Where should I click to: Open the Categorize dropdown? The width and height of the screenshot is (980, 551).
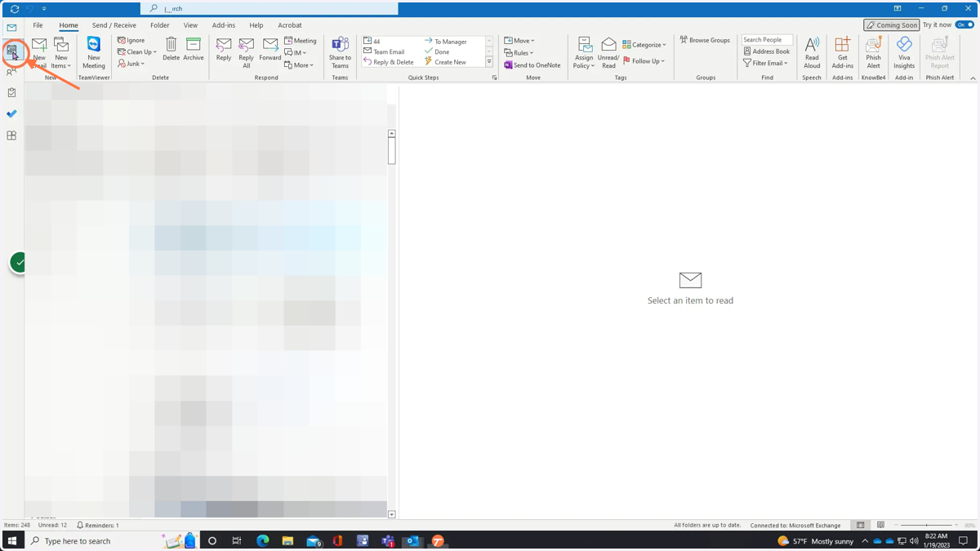click(644, 45)
